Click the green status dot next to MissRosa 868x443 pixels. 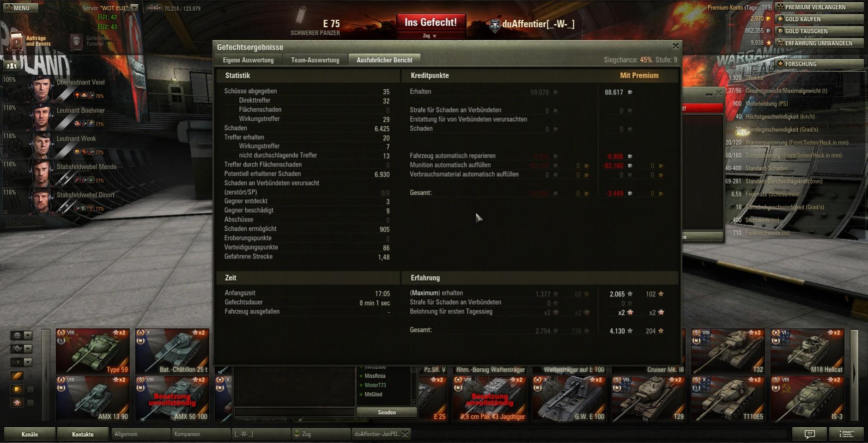pos(361,376)
